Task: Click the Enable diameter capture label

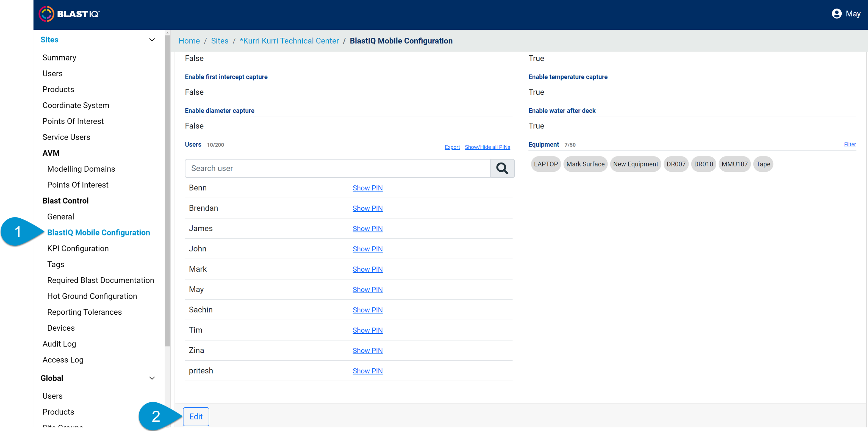Action: click(220, 111)
